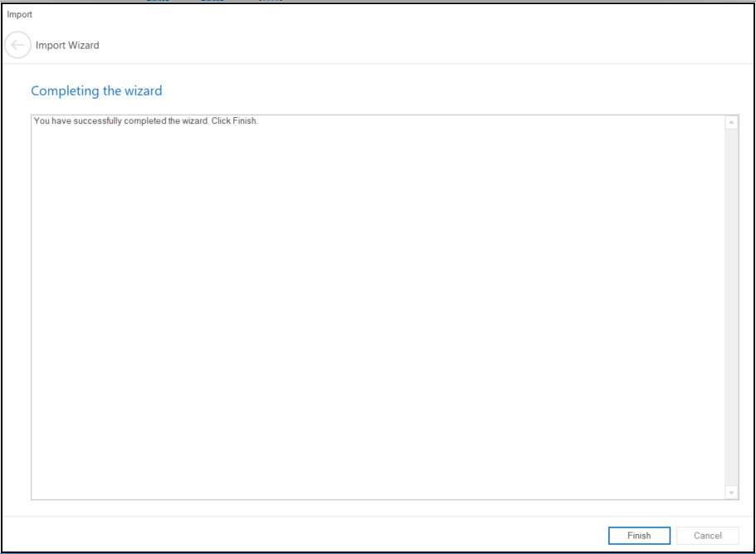The width and height of the screenshot is (756, 554).
Task: Click the vertical scrollbar track of the summary box
Action: 731,307
